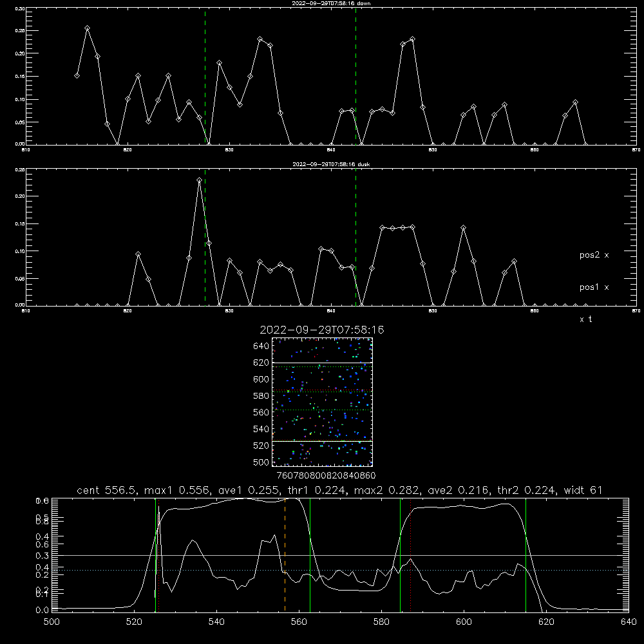Click the x-axis numbers under the scatter image
This screenshot has width=644, height=644.
(326, 475)
